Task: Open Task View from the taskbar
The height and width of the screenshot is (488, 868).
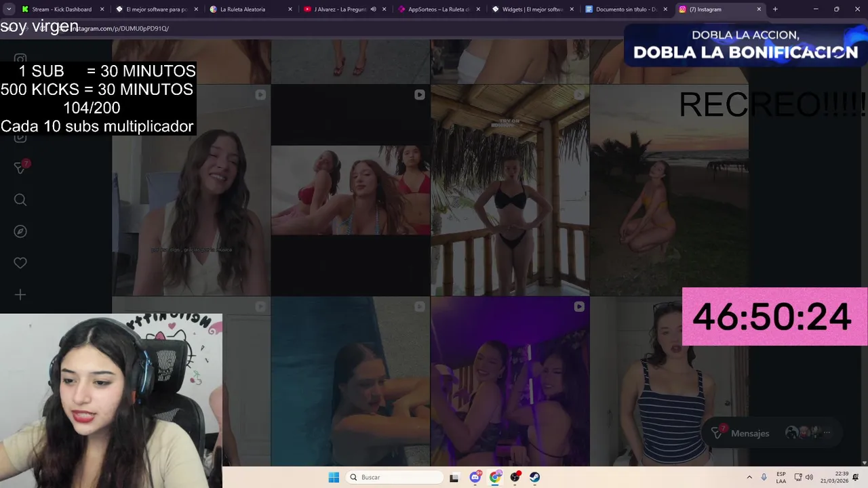Action: pos(454,477)
